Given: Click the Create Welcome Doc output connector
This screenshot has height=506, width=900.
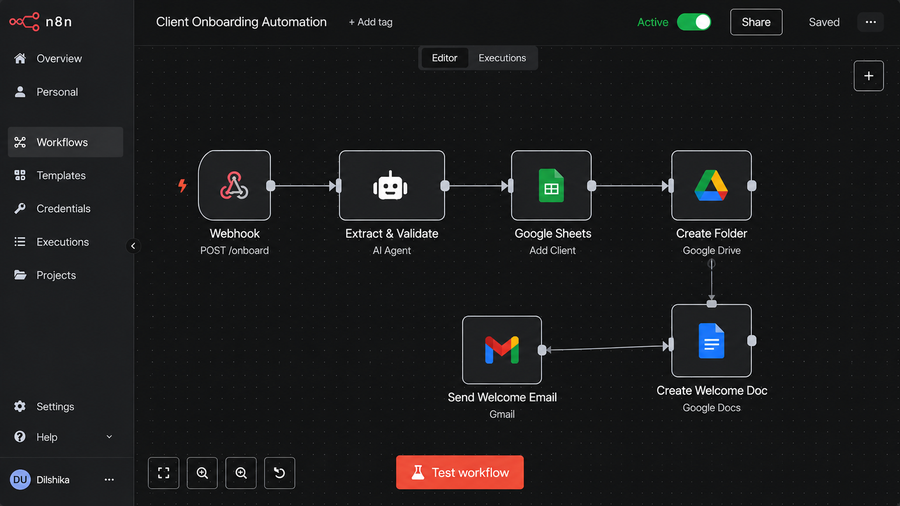Looking at the screenshot, I should point(752,341).
